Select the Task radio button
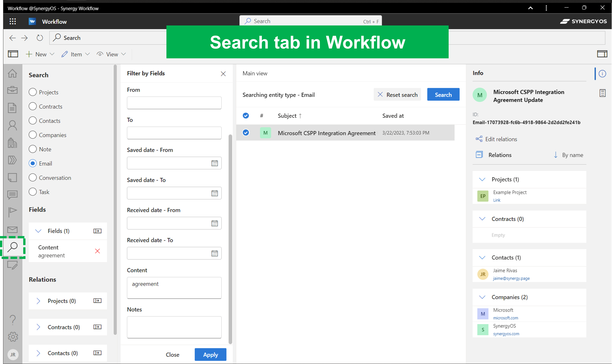Screen dimensions: 612x364 (x=33, y=192)
